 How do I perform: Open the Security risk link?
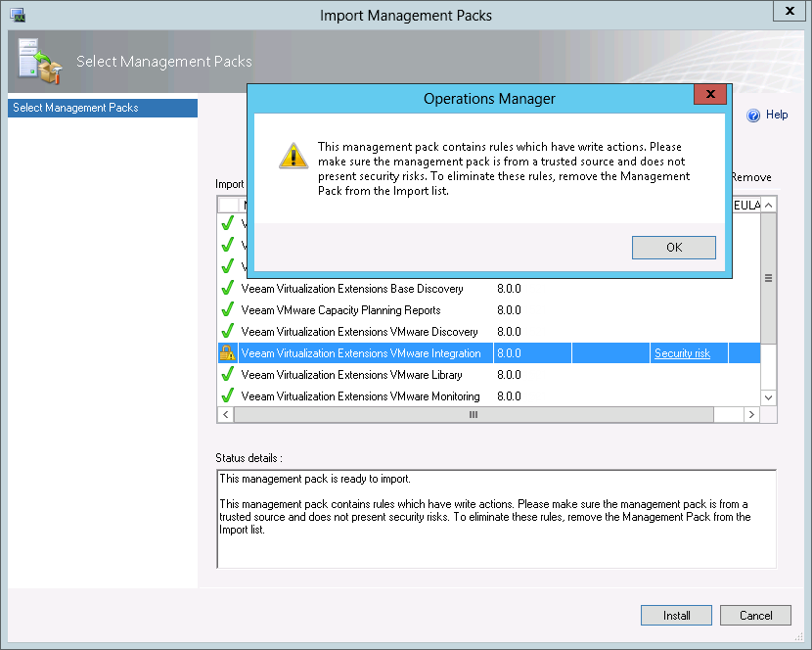[682, 353]
